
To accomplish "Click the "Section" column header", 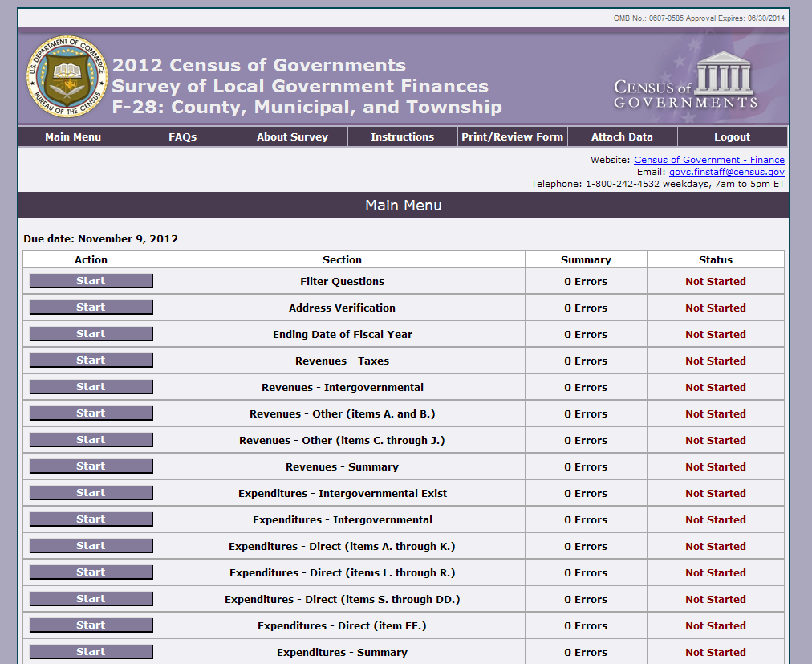I will pyautogui.click(x=343, y=259).
